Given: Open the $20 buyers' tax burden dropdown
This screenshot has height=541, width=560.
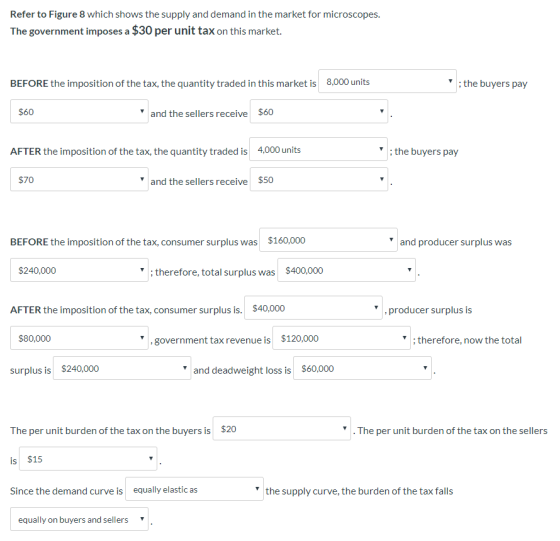Looking at the screenshot, I should 281,429.
